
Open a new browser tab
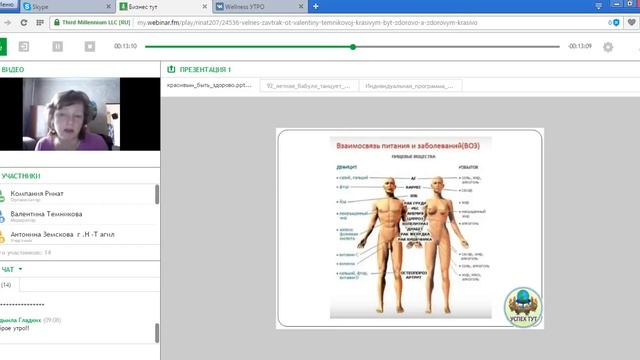pos(316,7)
